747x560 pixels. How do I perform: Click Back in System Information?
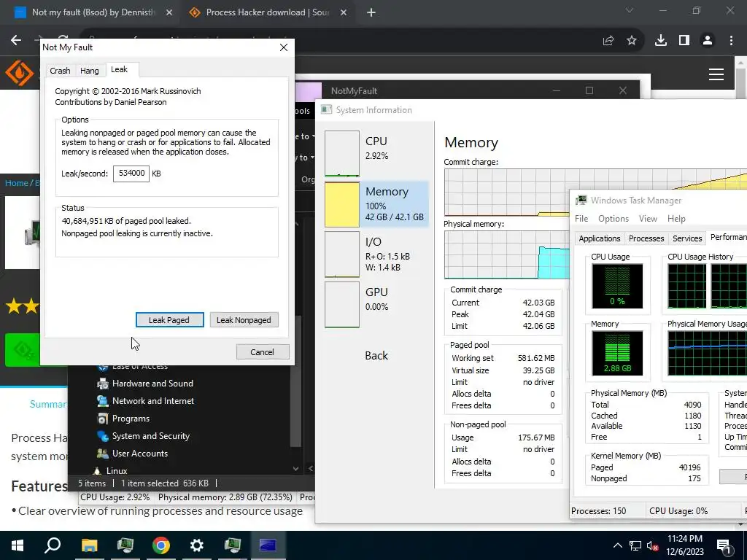tap(376, 356)
